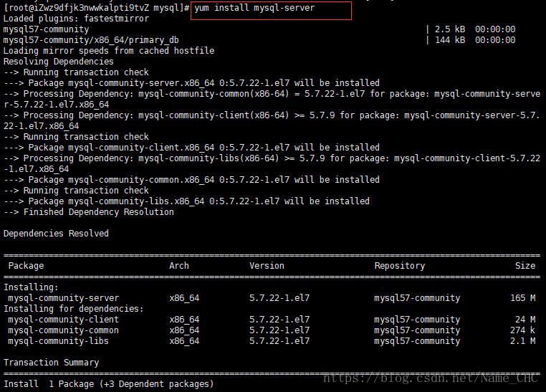
Task: Click the '165 M' size value
Action: (522, 298)
